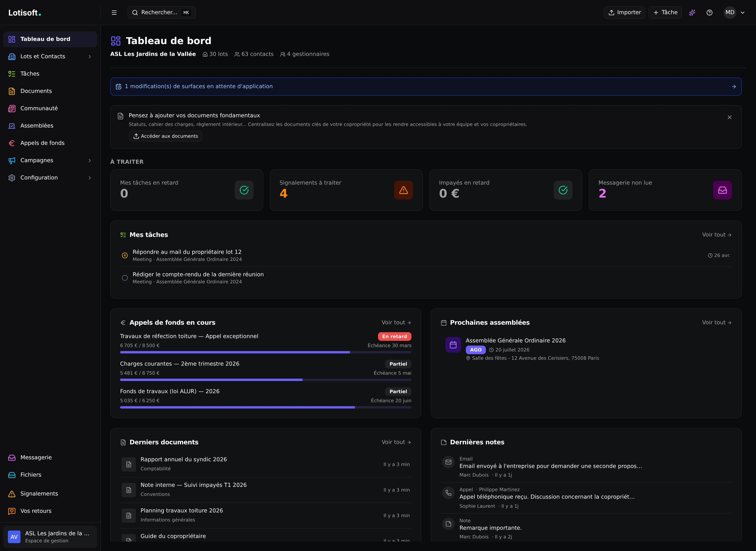Open Messagerie in the sidebar

point(50,458)
